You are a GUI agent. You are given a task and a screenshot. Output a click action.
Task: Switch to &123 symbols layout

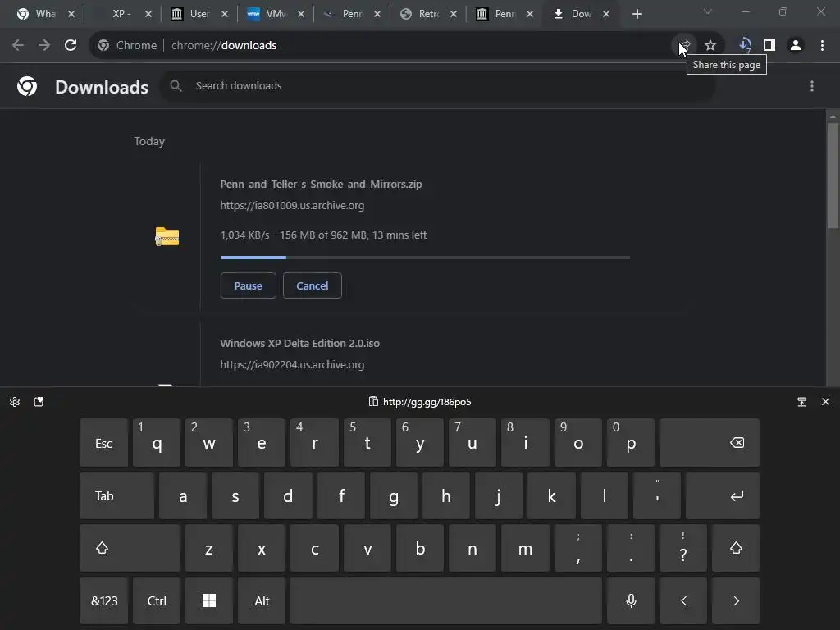pos(103,600)
